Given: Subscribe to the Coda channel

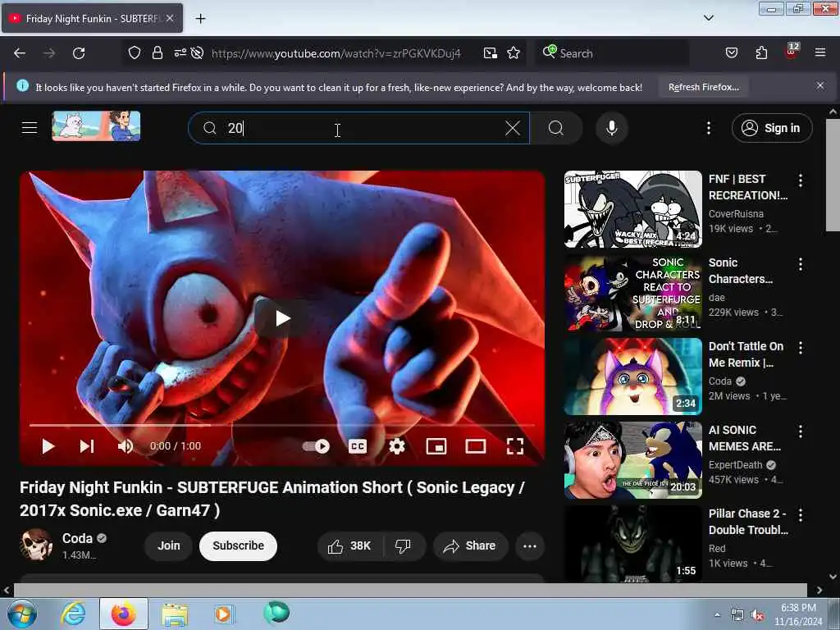Looking at the screenshot, I should click(238, 546).
